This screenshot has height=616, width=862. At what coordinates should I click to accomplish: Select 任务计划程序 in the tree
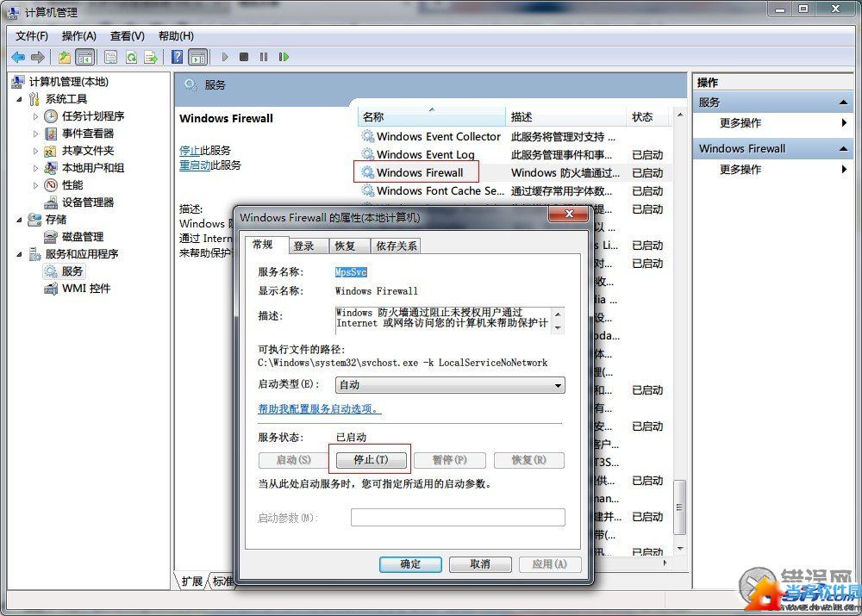(x=93, y=116)
